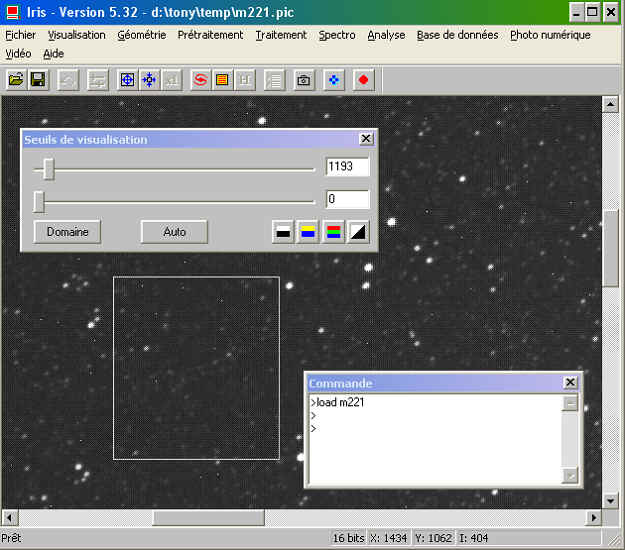
Task: Click the greyed text lines icon
Action: (x=275, y=80)
